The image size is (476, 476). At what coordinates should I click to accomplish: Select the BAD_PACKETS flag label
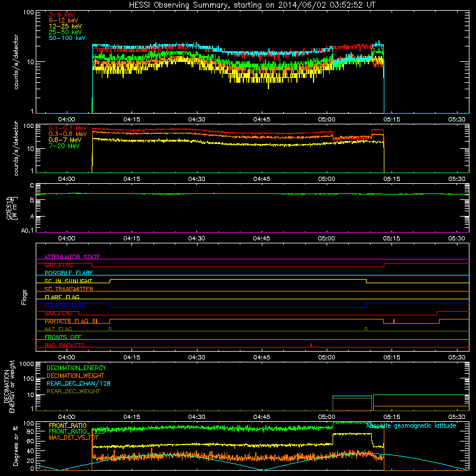pyautogui.click(x=65, y=345)
